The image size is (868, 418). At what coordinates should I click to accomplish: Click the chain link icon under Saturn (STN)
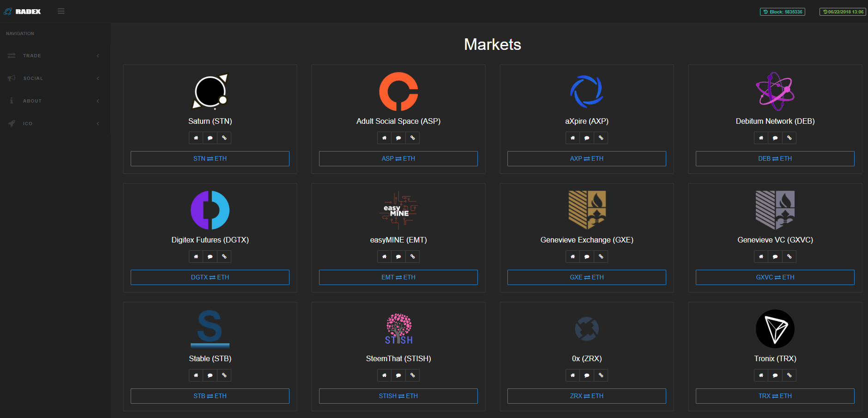[224, 138]
